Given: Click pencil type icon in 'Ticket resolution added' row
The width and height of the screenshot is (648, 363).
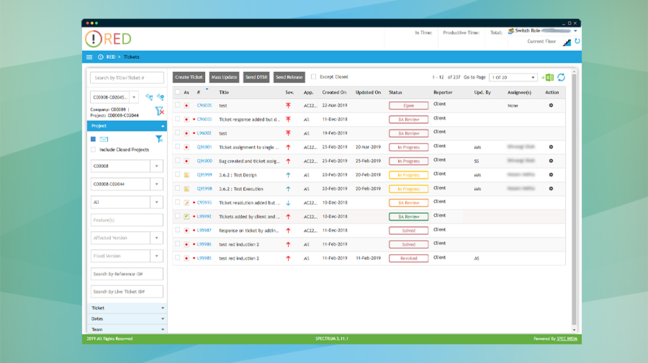Looking at the screenshot, I should [x=187, y=203].
